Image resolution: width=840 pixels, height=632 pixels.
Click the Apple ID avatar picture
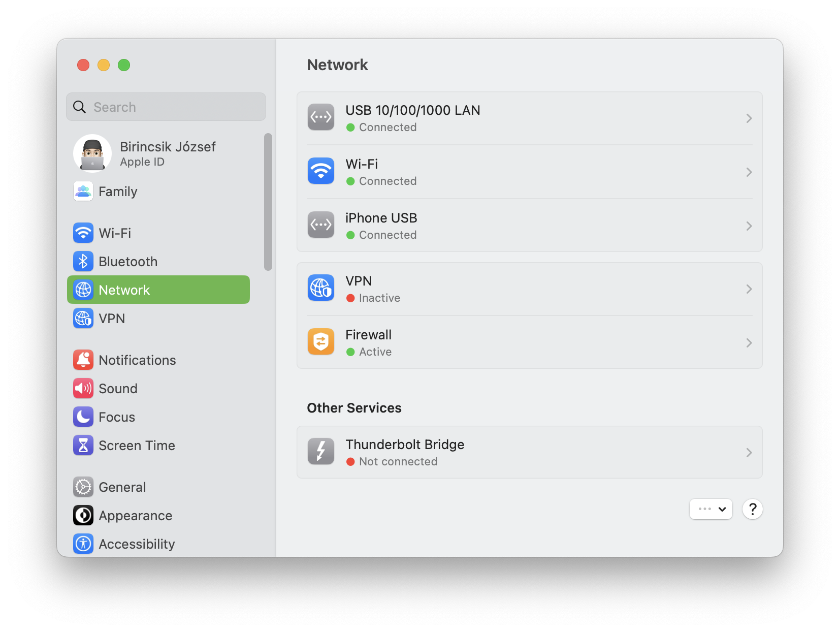click(x=92, y=153)
